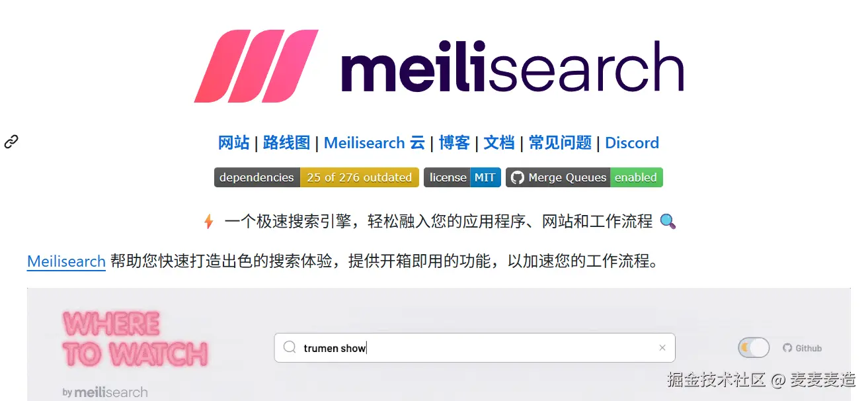Open the Meilisearch 云 link
This screenshot has width=868, height=401.
click(374, 143)
